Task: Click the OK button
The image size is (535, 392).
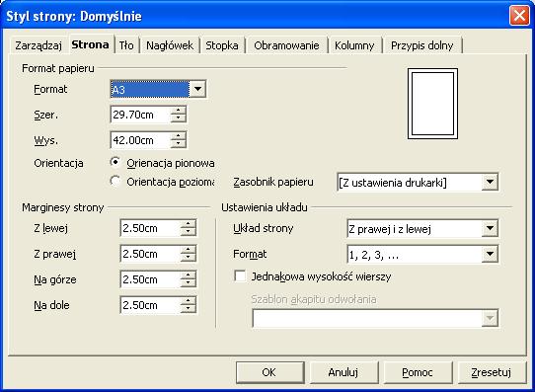Action: (x=269, y=372)
